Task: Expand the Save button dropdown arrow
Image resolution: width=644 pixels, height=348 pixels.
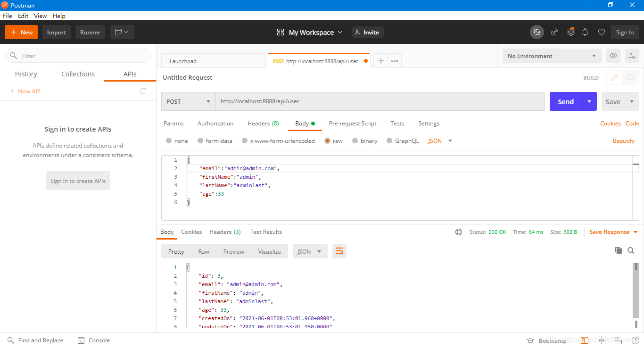Action: [x=632, y=101]
